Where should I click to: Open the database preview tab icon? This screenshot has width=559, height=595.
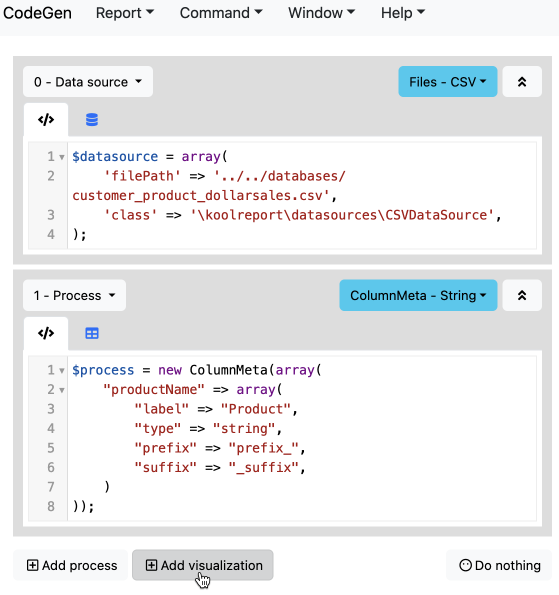[x=92, y=120]
